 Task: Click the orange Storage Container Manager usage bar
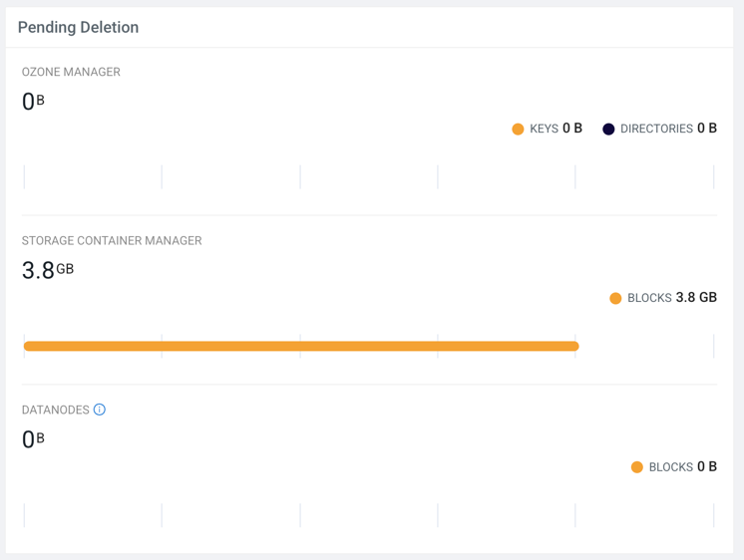(300, 347)
